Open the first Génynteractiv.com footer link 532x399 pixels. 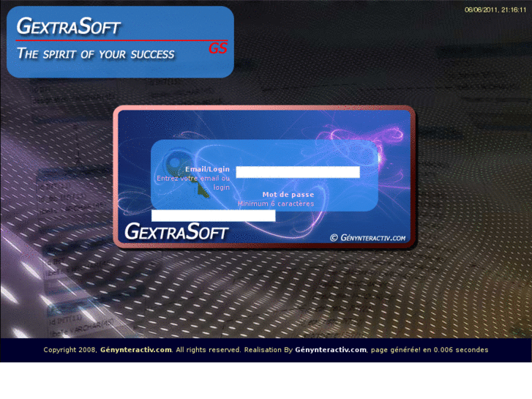(135, 350)
